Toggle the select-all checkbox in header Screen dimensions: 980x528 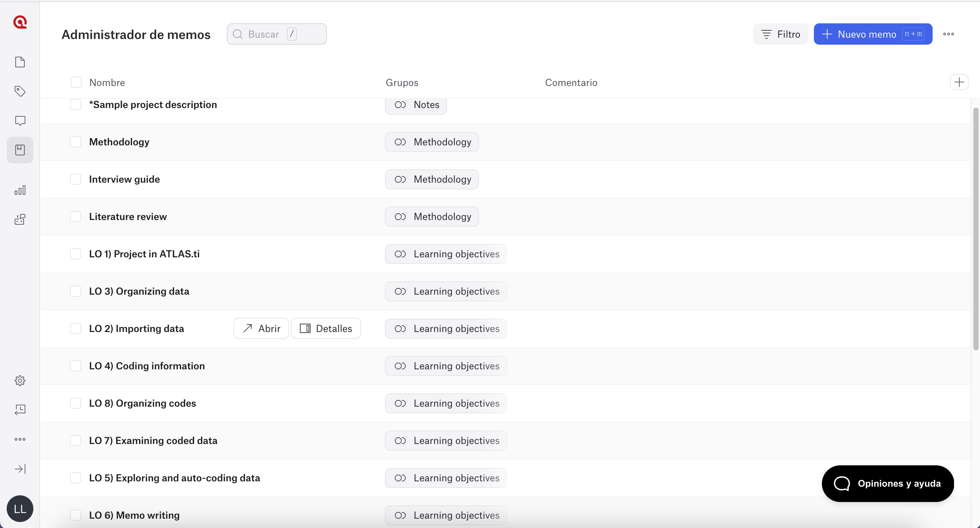pos(76,82)
